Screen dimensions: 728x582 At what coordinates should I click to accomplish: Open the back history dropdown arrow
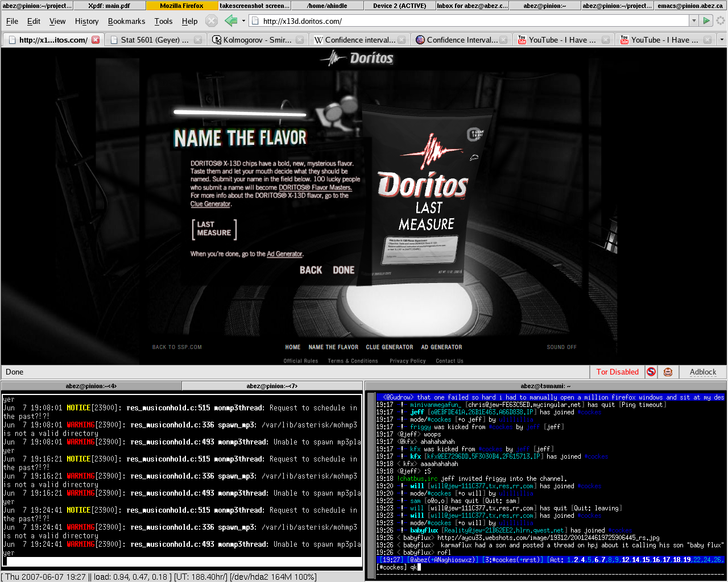pyautogui.click(x=243, y=21)
